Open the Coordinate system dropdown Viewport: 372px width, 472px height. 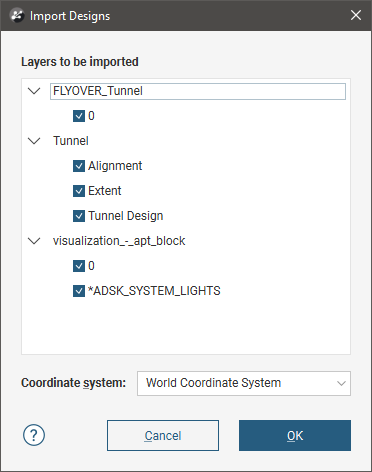click(244, 383)
